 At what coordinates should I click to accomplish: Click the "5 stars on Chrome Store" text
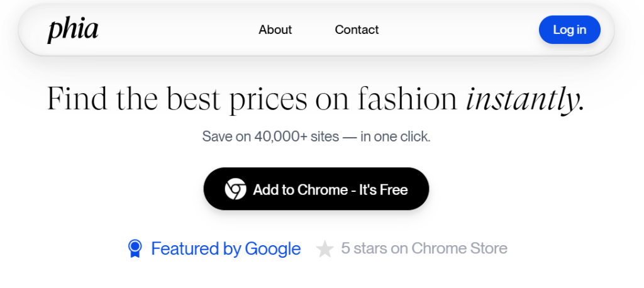pyautogui.click(x=424, y=248)
